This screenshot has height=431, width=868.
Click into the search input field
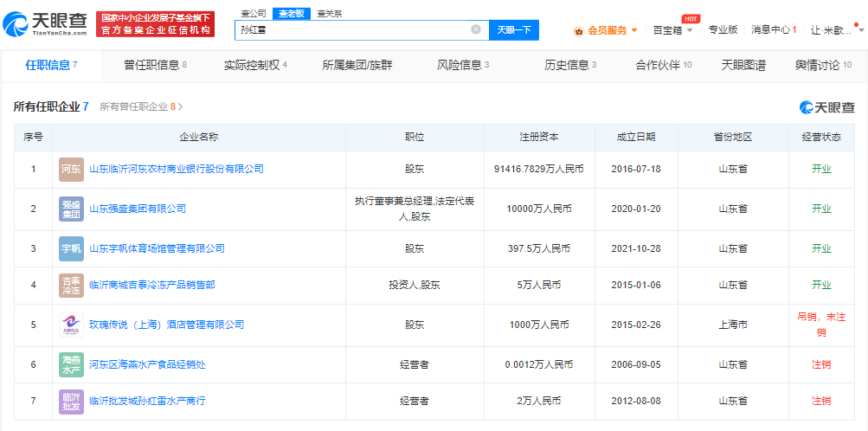[x=350, y=29]
